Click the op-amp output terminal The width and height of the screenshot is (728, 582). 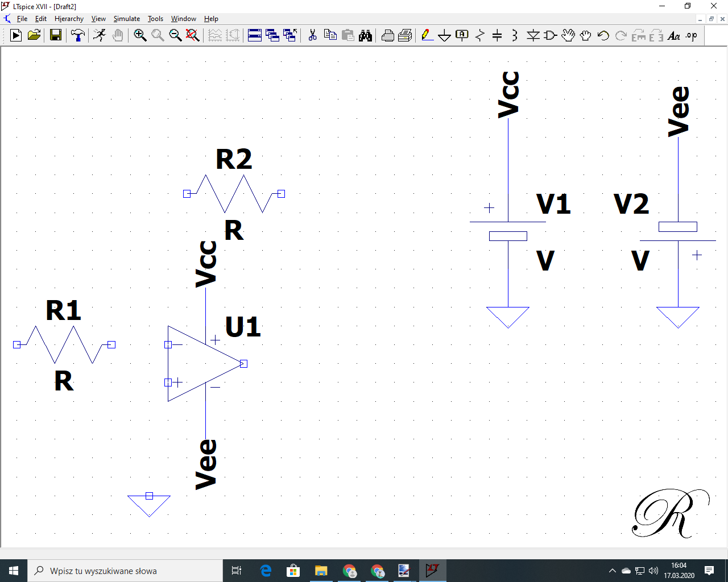[x=243, y=364]
